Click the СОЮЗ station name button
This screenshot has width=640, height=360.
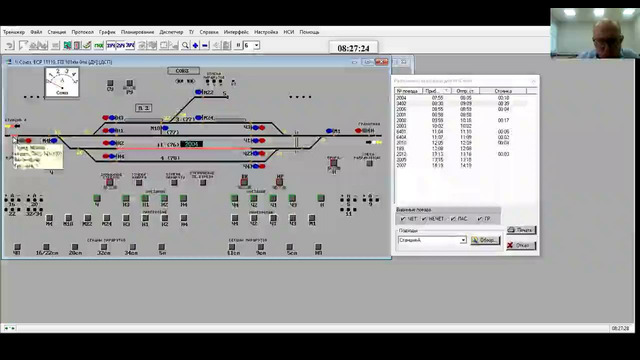183,71
